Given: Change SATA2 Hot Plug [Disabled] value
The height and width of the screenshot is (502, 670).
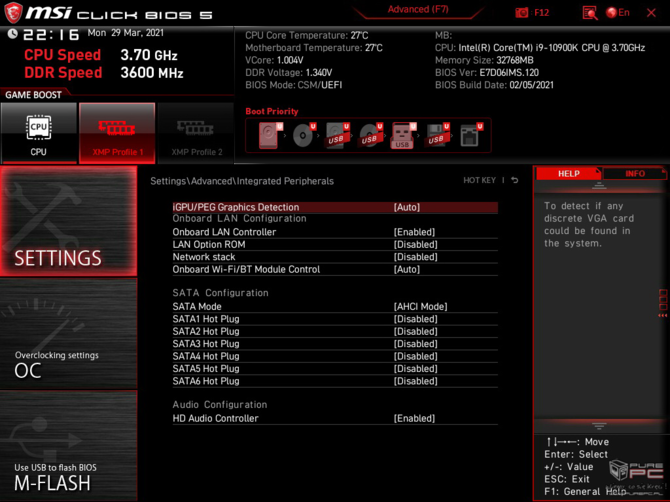Looking at the screenshot, I should pyautogui.click(x=415, y=331).
